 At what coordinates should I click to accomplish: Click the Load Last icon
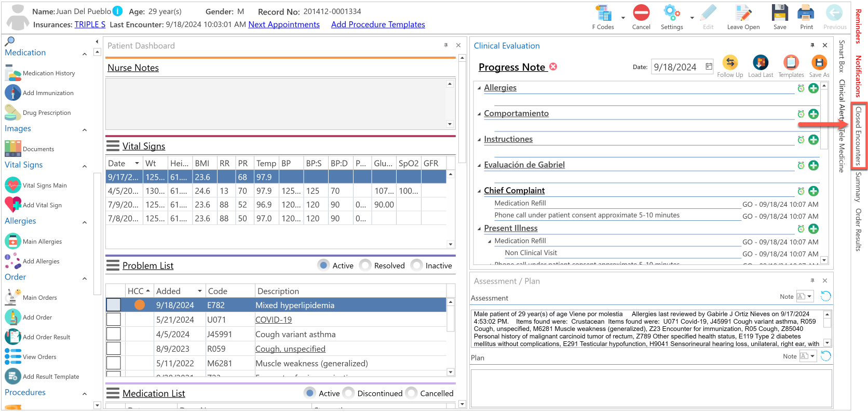coord(761,63)
